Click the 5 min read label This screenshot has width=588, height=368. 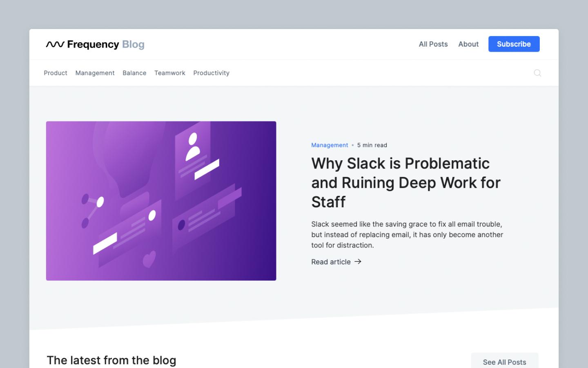coord(372,145)
